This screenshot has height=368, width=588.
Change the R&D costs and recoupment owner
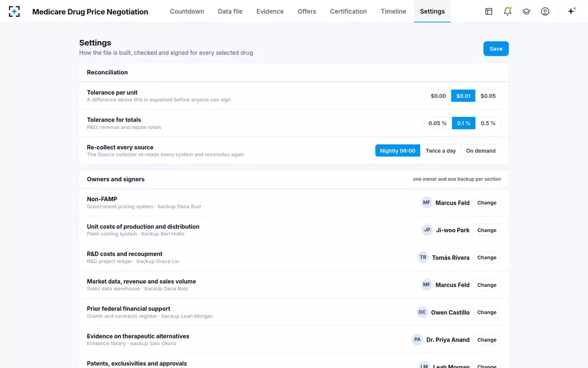[x=487, y=258]
